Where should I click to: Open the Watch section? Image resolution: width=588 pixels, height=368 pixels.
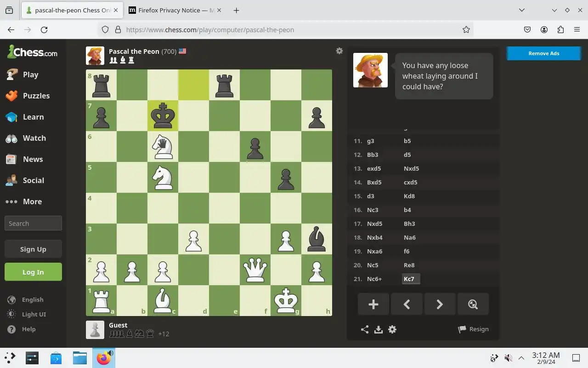coord(33,138)
